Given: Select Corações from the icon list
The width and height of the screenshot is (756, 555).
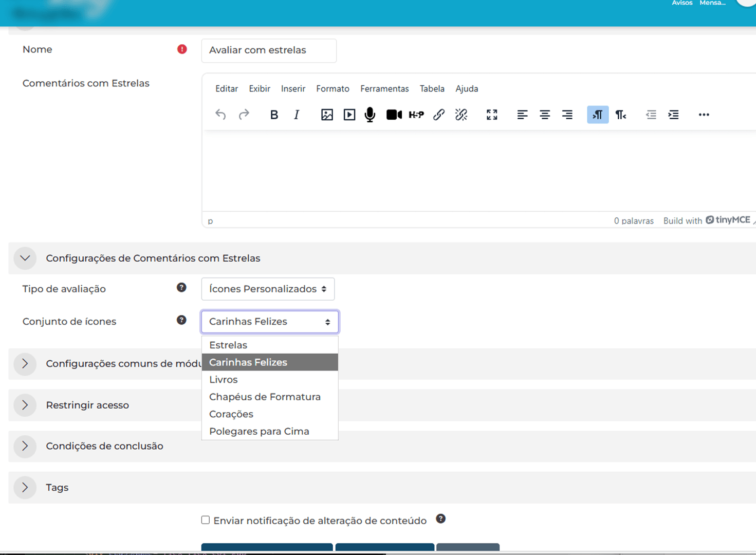Looking at the screenshot, I should 231,414.
